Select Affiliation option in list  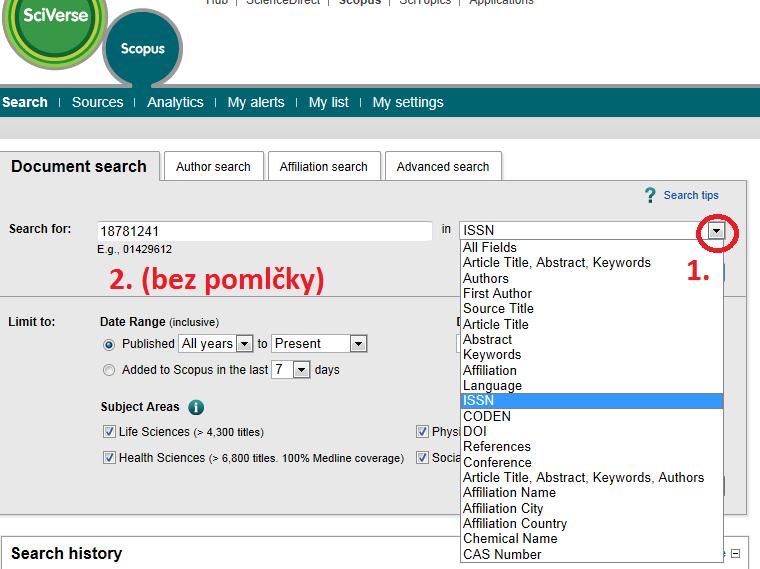pyautogui.click(x=591, y=370)
